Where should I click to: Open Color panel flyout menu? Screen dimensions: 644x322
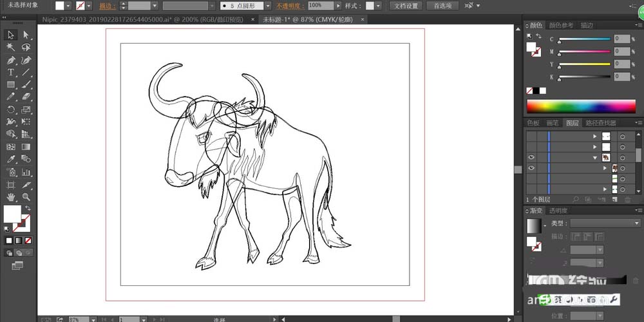point(638,26)
